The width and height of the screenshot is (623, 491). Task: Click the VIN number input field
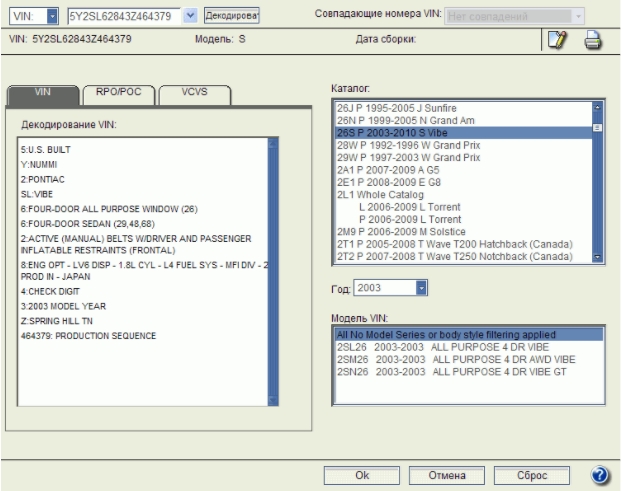pos(124,16)
